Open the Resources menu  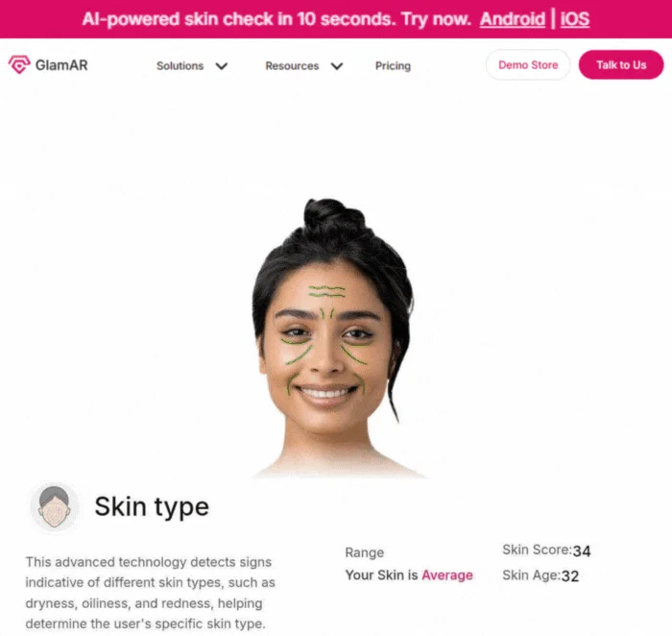coord(292,66)
